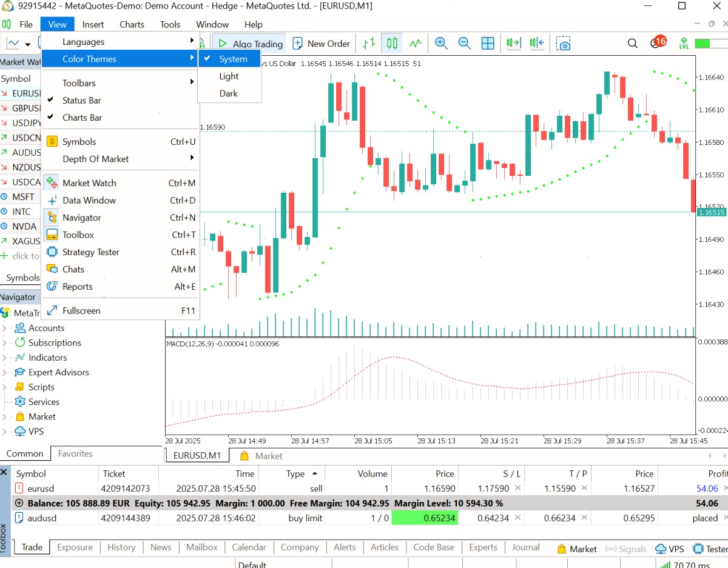Image resolution: width=728 pixels, height=568 pixels.
Task: Close the Toolbox panel
Action: pos(4,472)
